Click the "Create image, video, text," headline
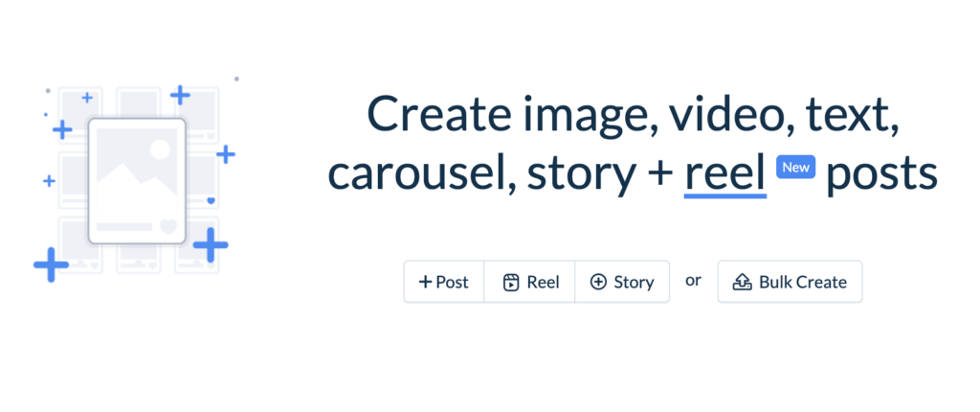The width and height of the screenshot is (980, 412). (x=633, y=114)
